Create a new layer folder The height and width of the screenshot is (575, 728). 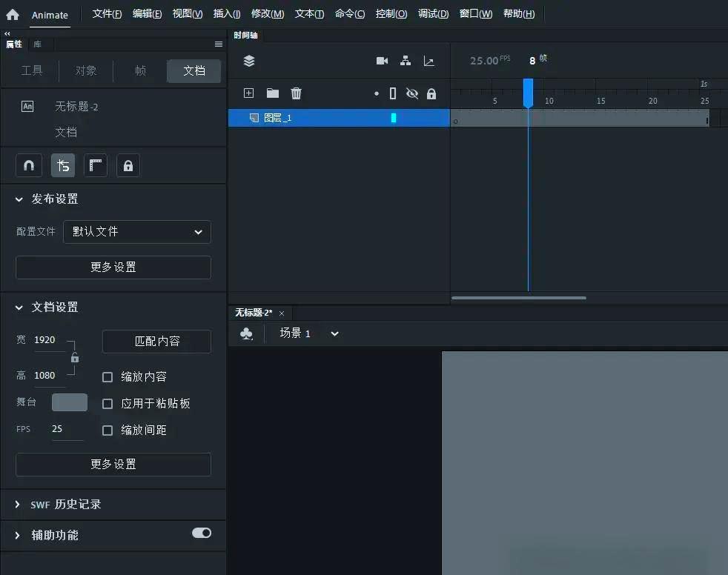pos(272,93)
